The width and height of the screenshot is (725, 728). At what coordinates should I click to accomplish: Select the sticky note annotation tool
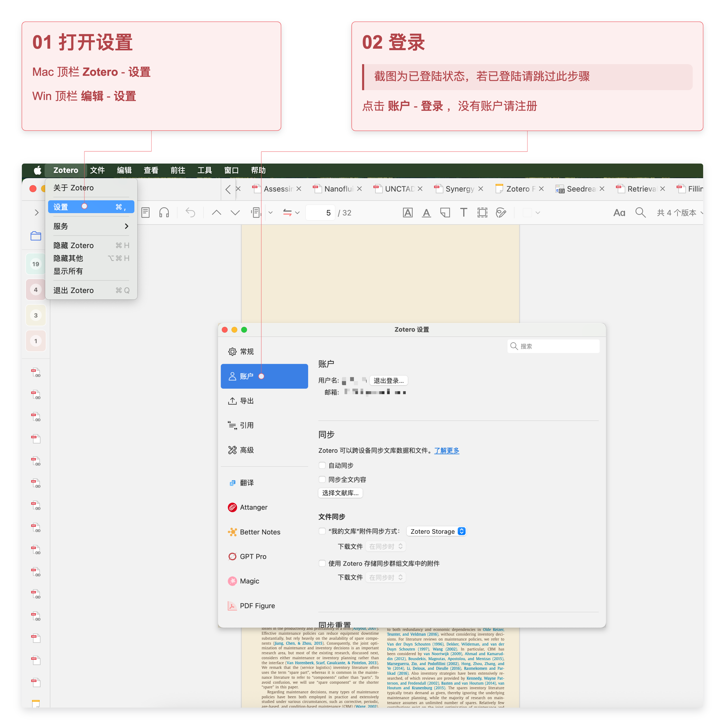(445, 213)
